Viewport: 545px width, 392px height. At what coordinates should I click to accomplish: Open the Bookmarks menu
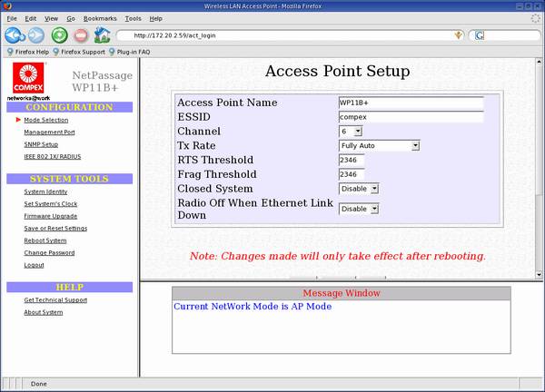coord(100,18)
